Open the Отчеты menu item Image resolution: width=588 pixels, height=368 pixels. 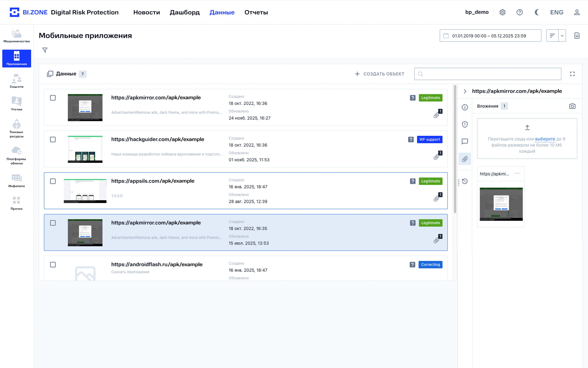coord(256,12)
